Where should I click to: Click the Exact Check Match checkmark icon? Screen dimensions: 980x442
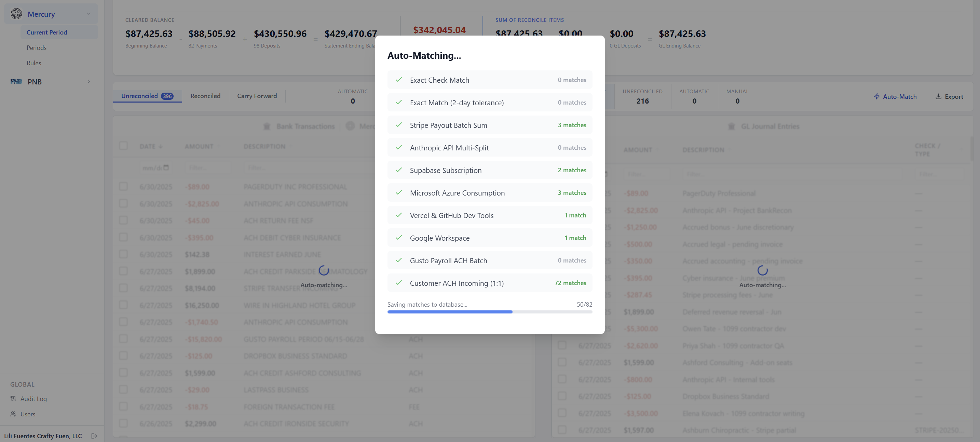point(399,80)
